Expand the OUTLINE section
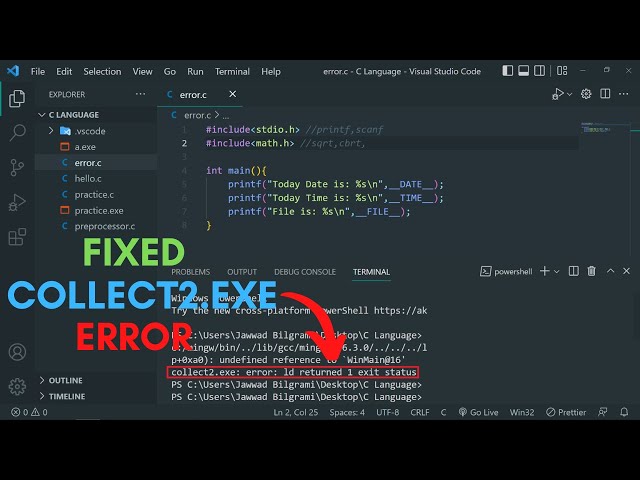Image resolution: width=640 pixels, height=480 pixels. point(96,380)
